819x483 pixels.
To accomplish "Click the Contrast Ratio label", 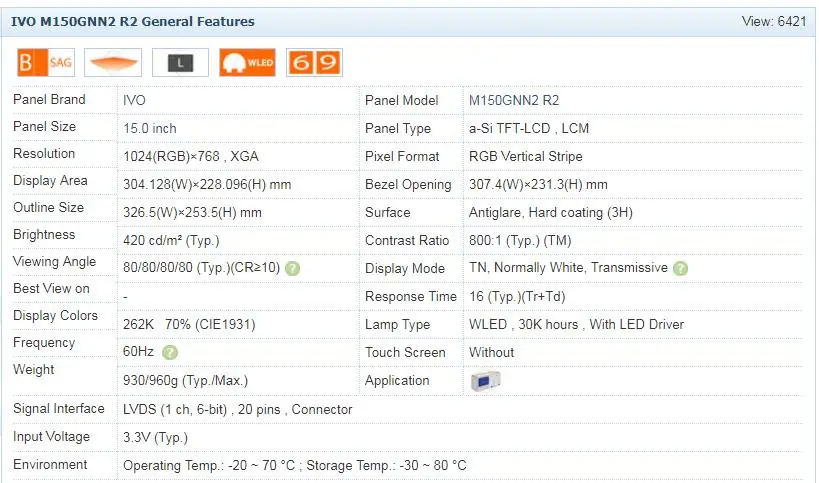I will coord(407,241).
